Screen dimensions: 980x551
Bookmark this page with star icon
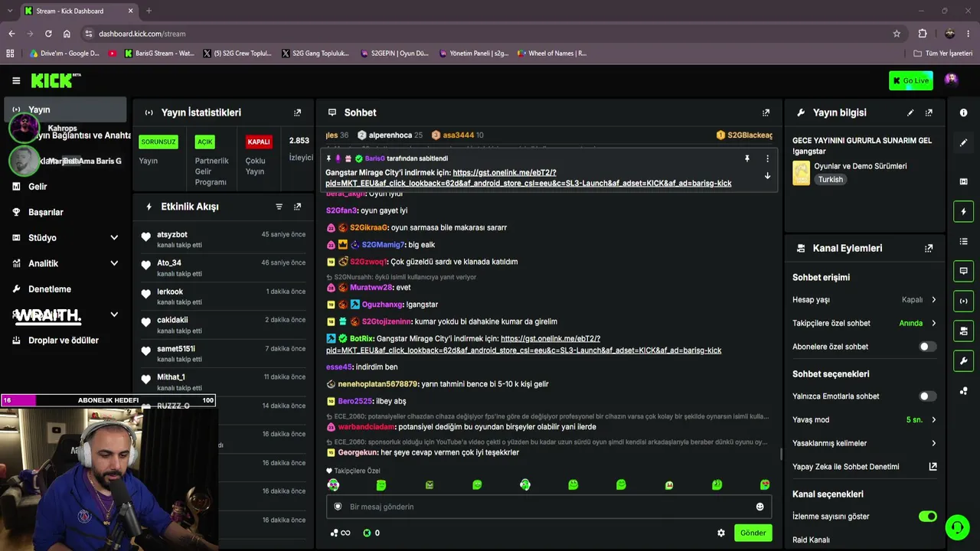pyautogui.click(x=897, y=34)
